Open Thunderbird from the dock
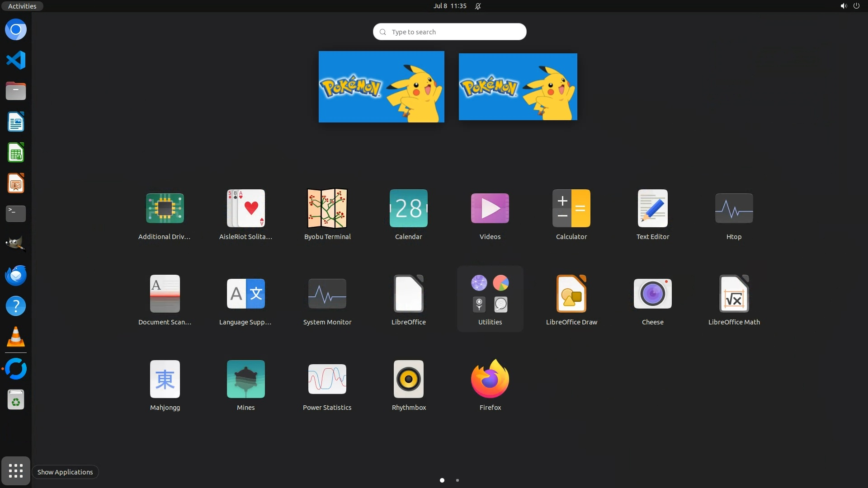Image resolution: width=868 pixels, height=488 pixels. [16, 276]
